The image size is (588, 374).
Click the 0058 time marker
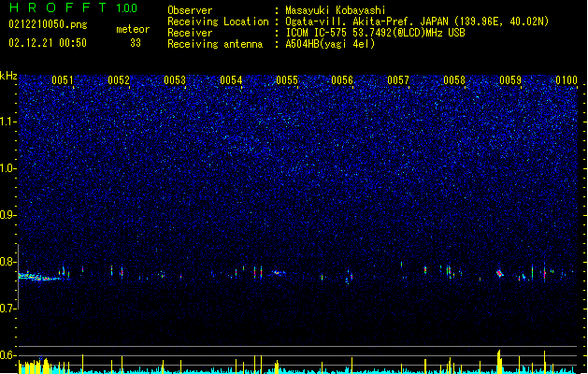point(454,80)
